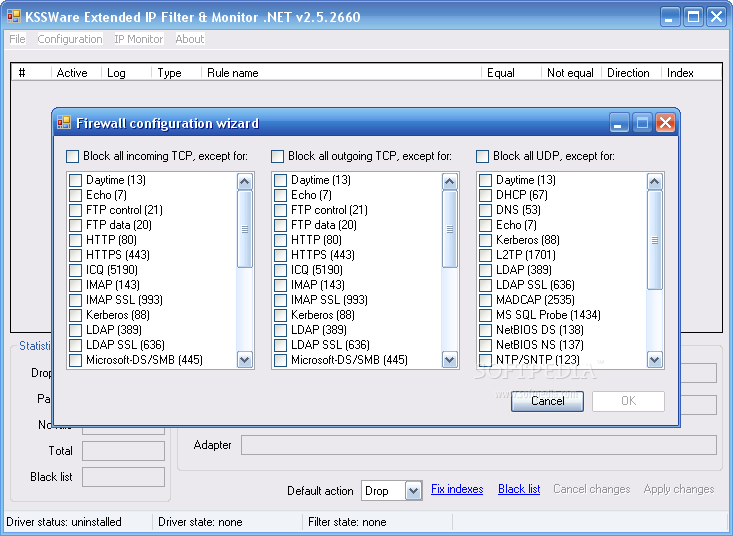Click the Not equal column header
Viewport: 733px width, 536px height.
click(571, 73)
